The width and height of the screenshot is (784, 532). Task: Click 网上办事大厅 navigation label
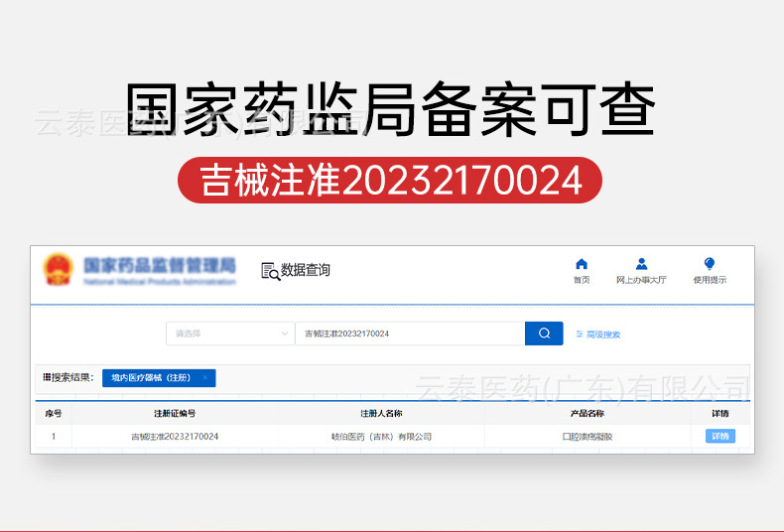pos(641,280)
